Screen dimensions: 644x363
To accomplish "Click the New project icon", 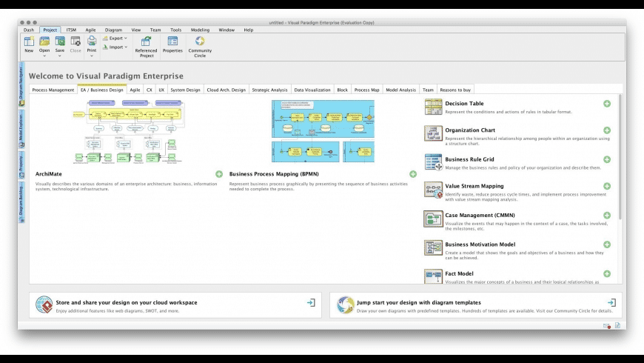I will tap(29, 41).
